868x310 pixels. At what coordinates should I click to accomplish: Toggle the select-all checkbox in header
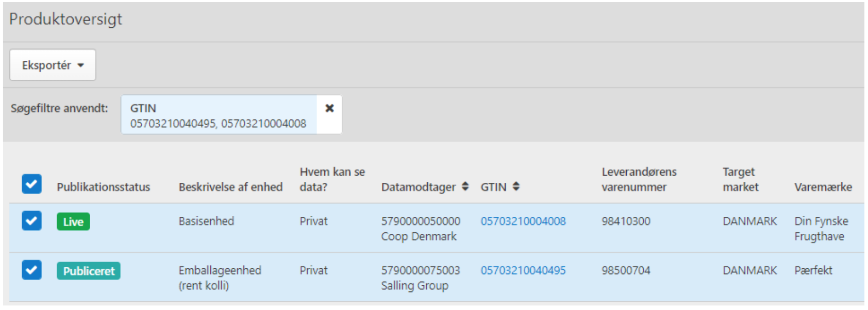pos(31,184)
